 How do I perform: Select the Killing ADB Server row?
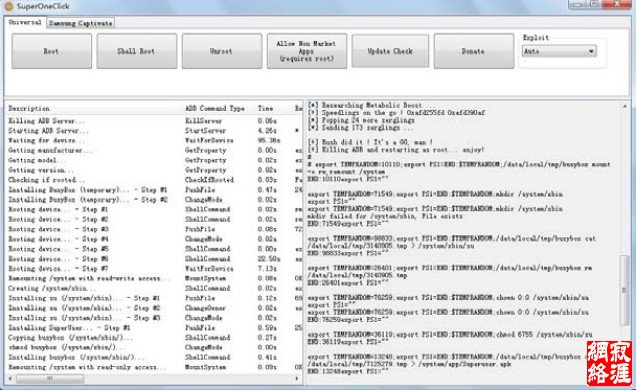pos(154,121)
